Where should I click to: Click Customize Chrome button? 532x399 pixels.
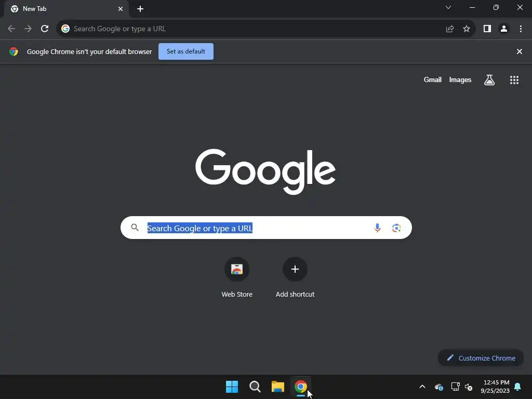tap(481, 358)
